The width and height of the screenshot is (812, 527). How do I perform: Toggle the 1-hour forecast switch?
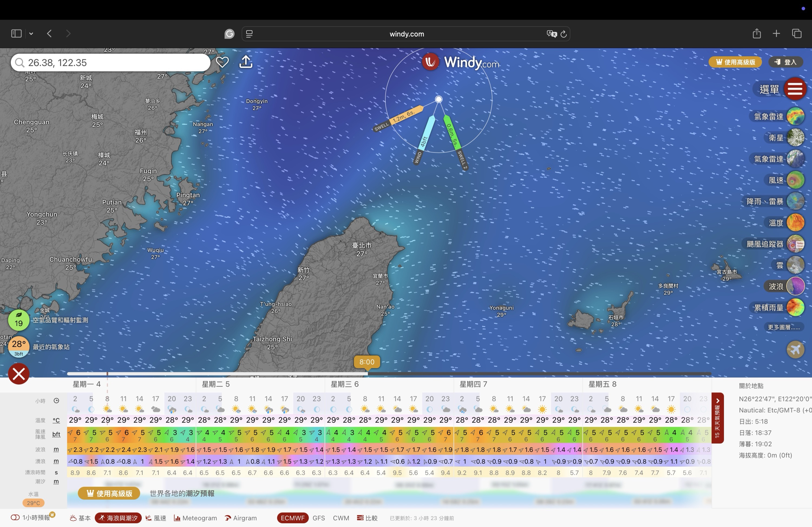(x=15, y=518)
